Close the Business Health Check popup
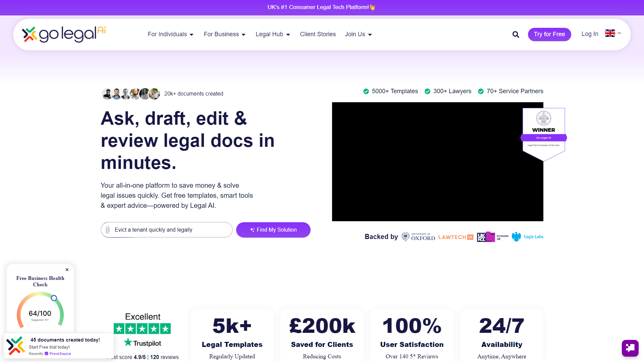The image size is (644, 362). [67, 269]
